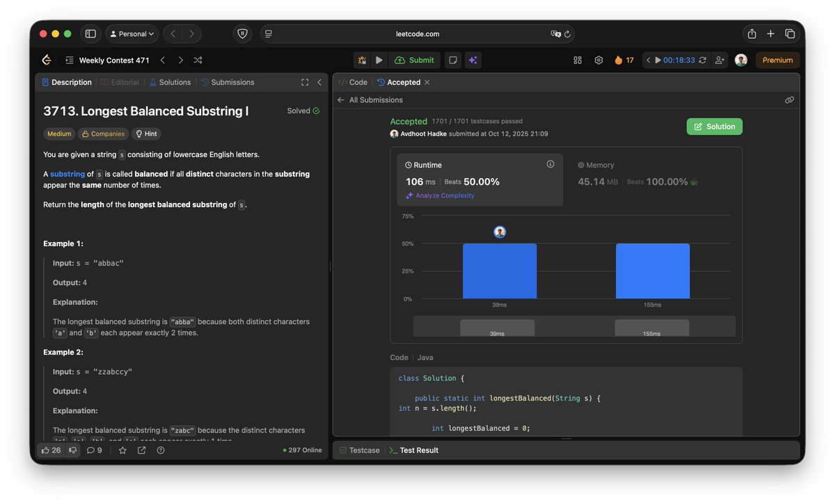Expand the Companies tag
835x504 pixels.
coord(104,133)
